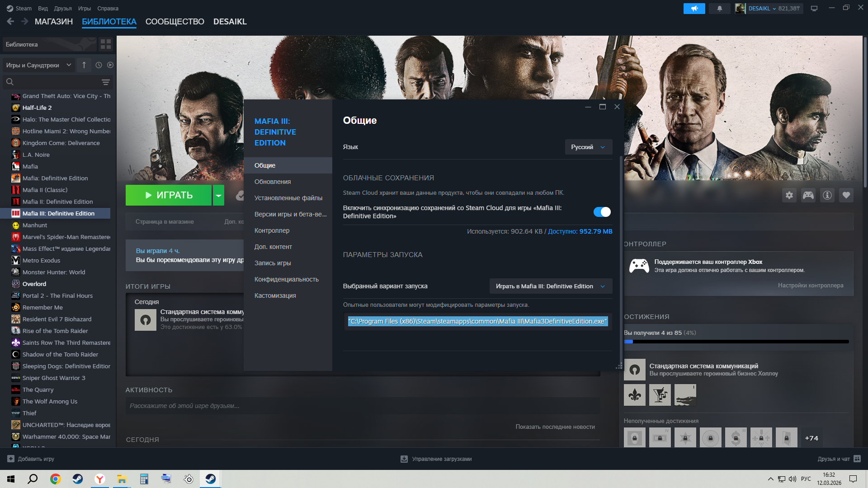
Task: Click the achievements progress bar
Action: tap(736, 342)
